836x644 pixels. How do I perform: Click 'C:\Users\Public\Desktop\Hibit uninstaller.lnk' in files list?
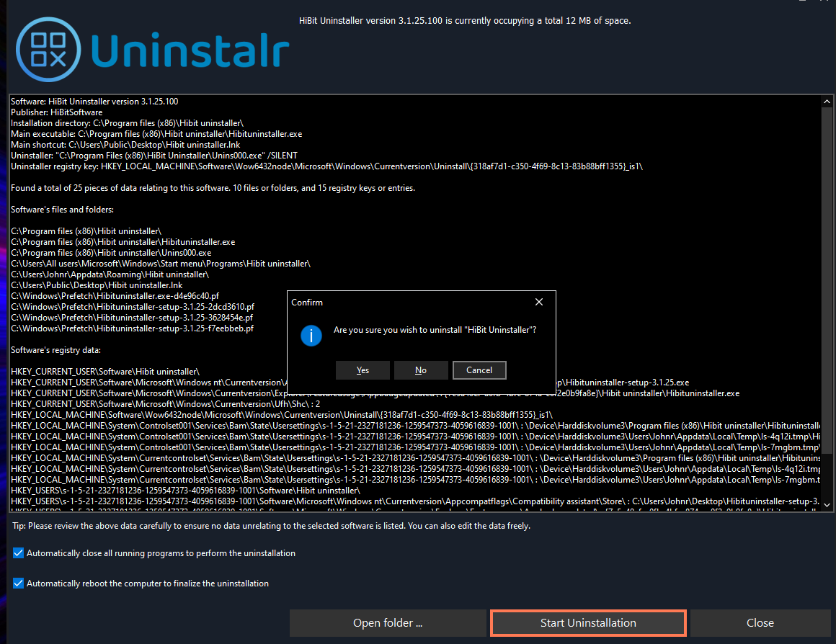pyautogui.click(x=97, y=285)
